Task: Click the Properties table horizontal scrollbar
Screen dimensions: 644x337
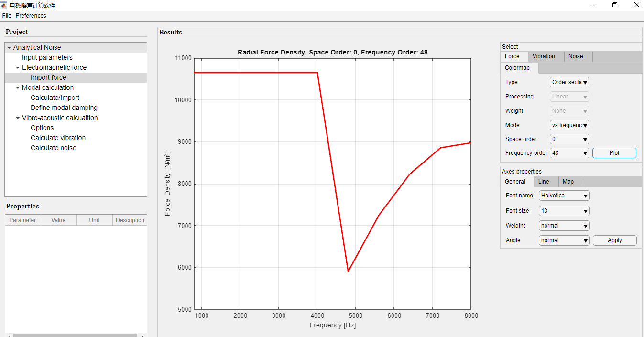Action: point(76,335)
